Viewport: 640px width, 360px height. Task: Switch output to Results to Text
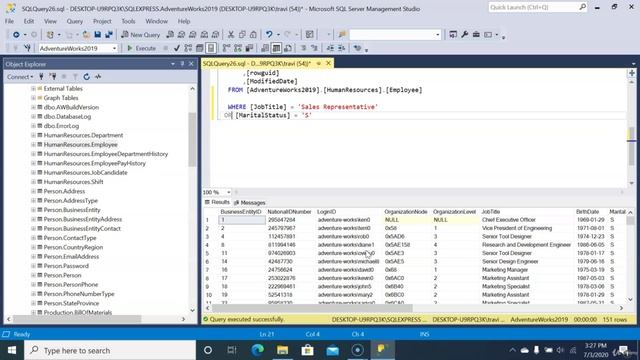(x=265, y=48)
